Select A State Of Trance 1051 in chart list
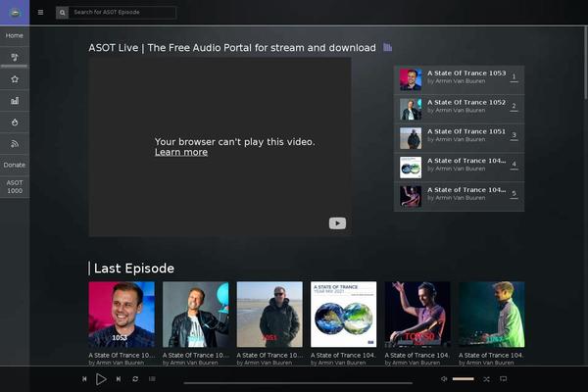This screenshot has width=588, height=392. click(x=466, y=131)
